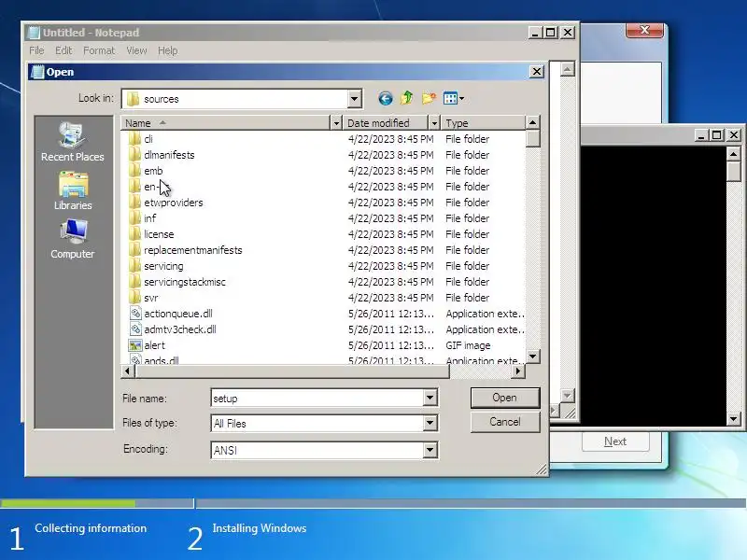Open the Format menu in Notepad

click(x=99, y=50)
